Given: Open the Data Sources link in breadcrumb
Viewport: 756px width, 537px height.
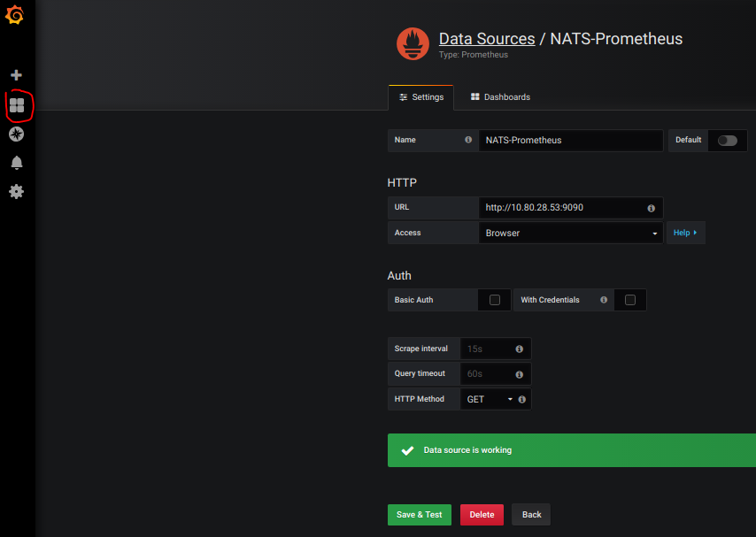Looking at the screenshot, I should pyautogui.click(x=486, y=39).
